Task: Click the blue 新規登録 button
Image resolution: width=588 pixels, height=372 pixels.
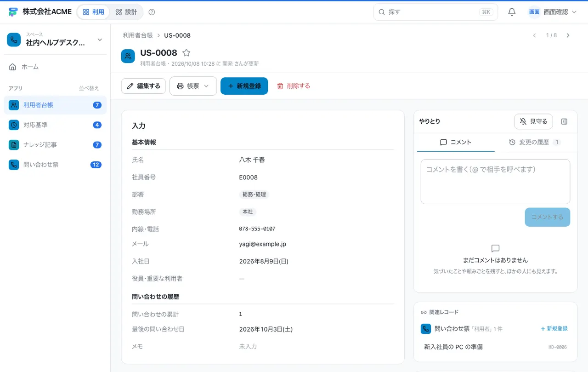Action: point(244,86)
